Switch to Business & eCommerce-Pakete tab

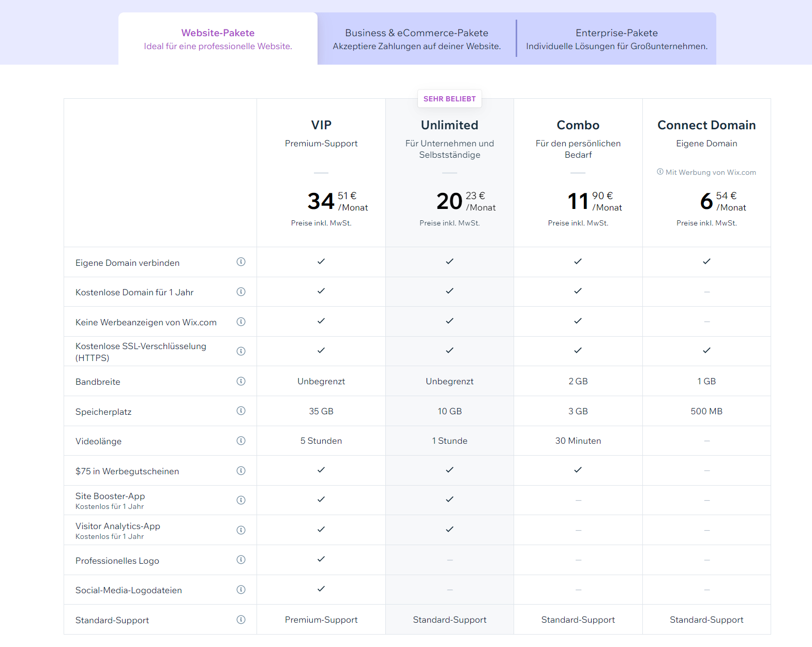416,39
